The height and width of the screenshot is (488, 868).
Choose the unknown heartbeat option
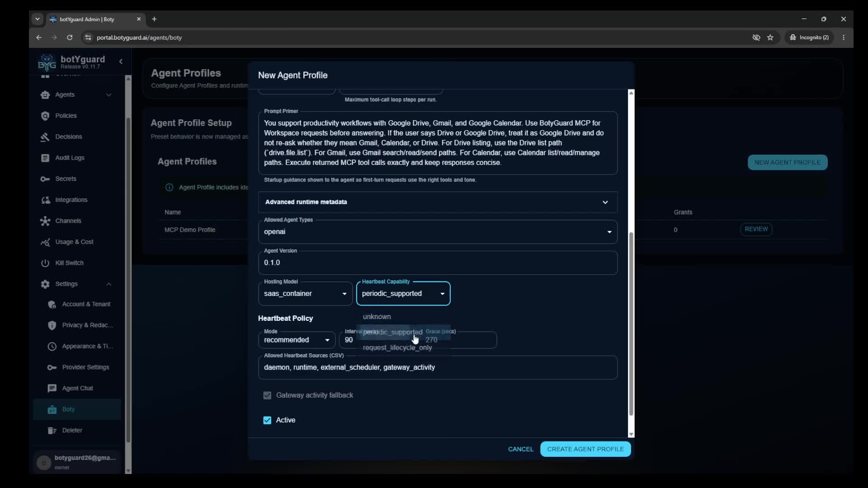click(403, 317)
